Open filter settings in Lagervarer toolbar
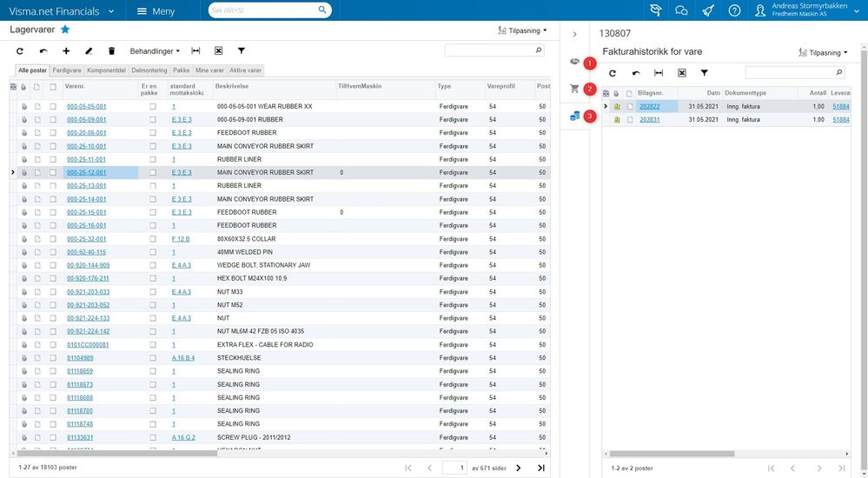868x478 pixels. 242,51
